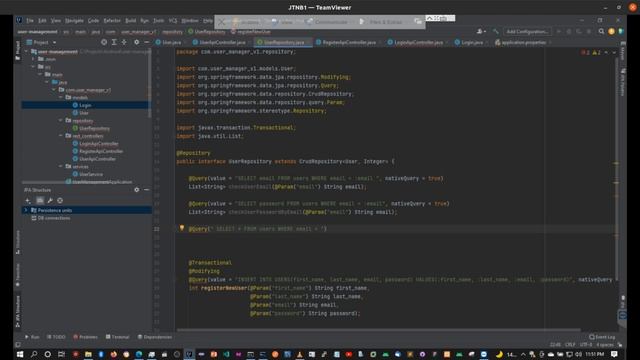Collapse the java folder

47,82
